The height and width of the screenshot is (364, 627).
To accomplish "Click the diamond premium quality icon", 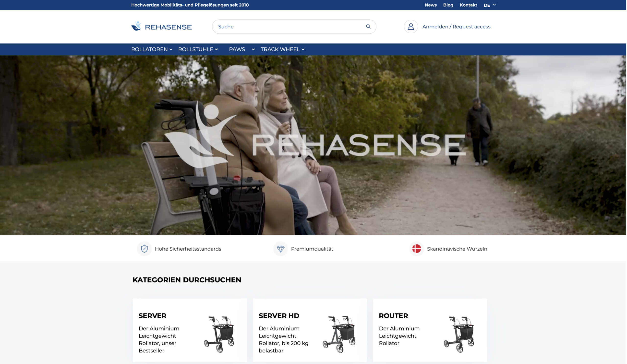I will [x=280, y=249].
